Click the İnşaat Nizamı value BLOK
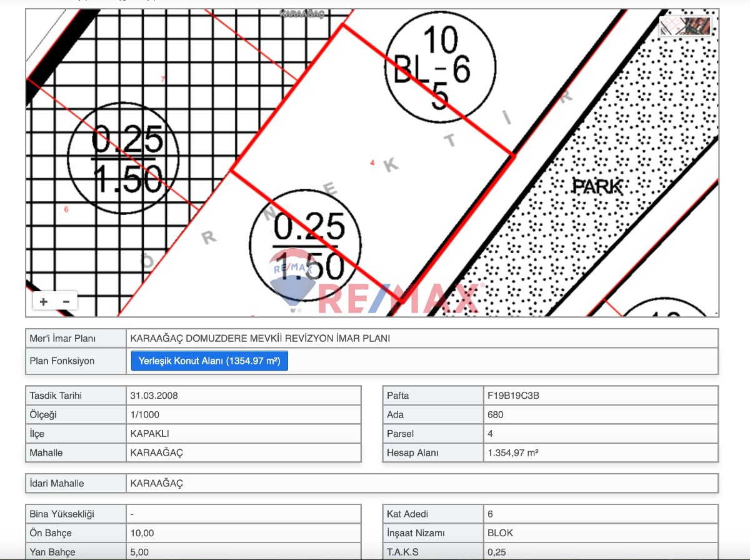The image size is (750, 560). [500, 533]
